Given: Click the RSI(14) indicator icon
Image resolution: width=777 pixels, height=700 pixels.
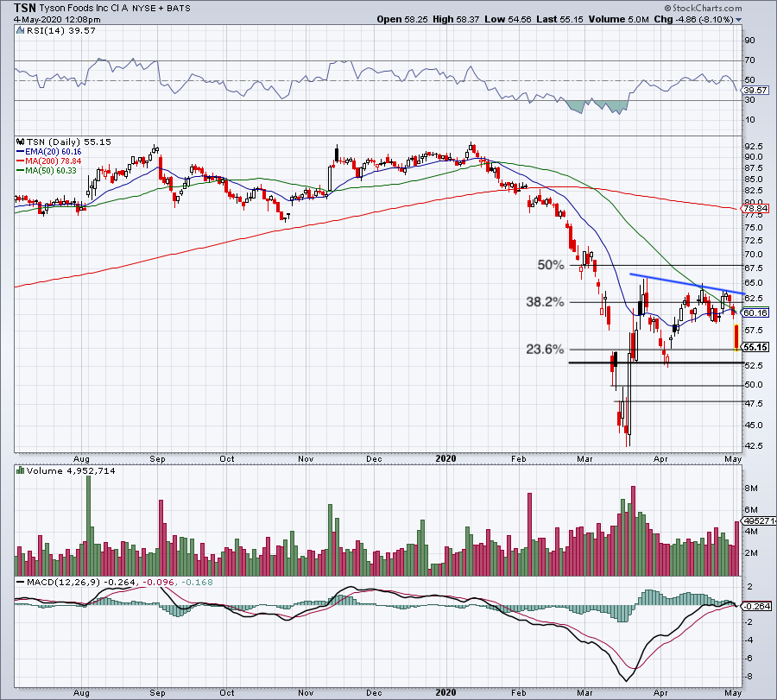Looking at the screenshot, I should click(x=20, y=31).
